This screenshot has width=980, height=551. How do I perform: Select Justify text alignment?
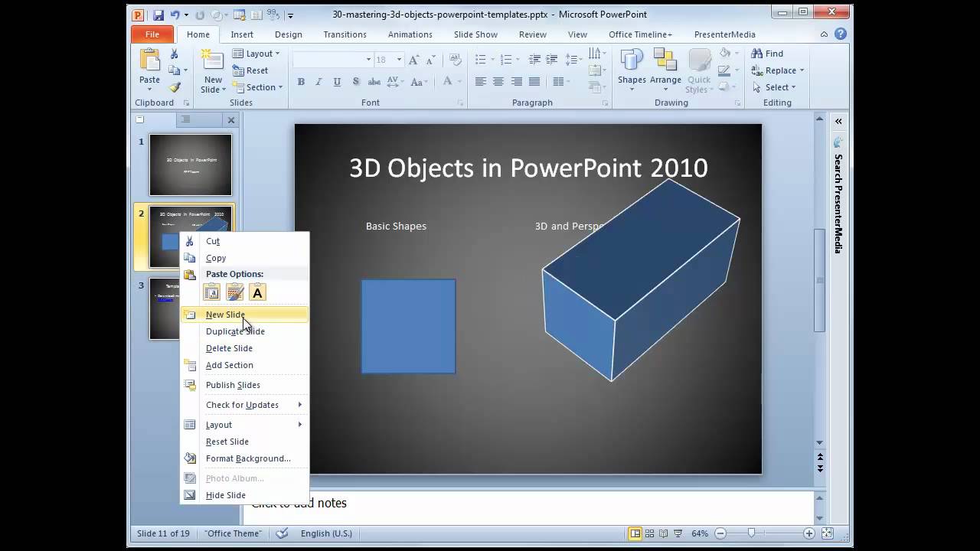pos(534,82)
